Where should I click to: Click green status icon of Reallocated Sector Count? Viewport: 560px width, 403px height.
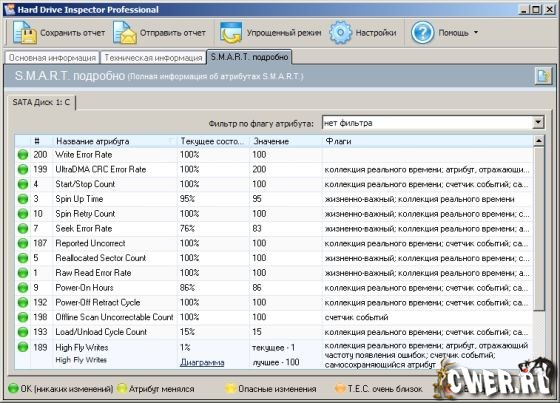(x=23, y=258)
